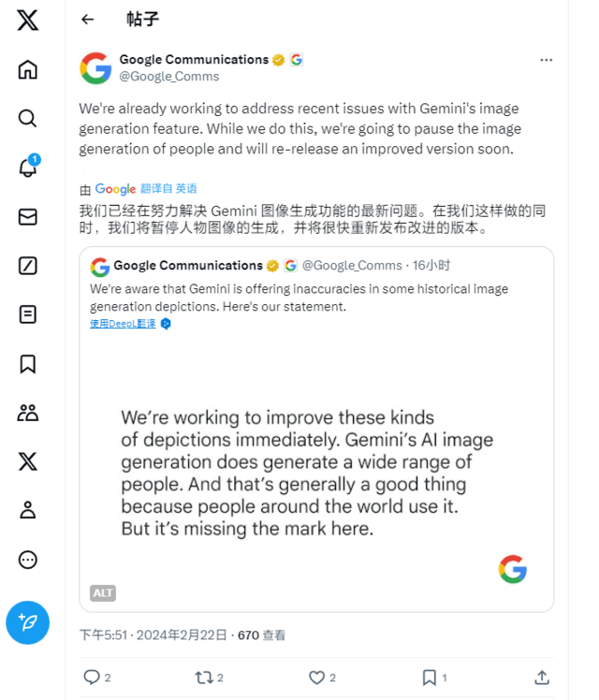Click the blue compose post button
This screenshot has width=599, height=700.
(28, 622)
